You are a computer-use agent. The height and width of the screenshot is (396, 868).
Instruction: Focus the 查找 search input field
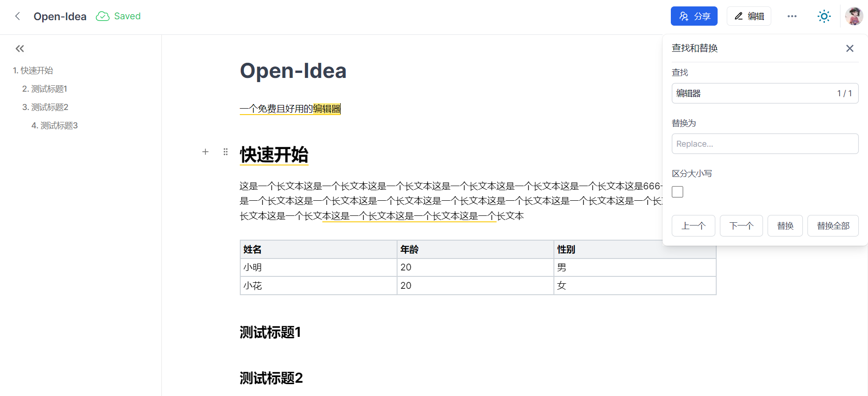click(x=765, y=93)
